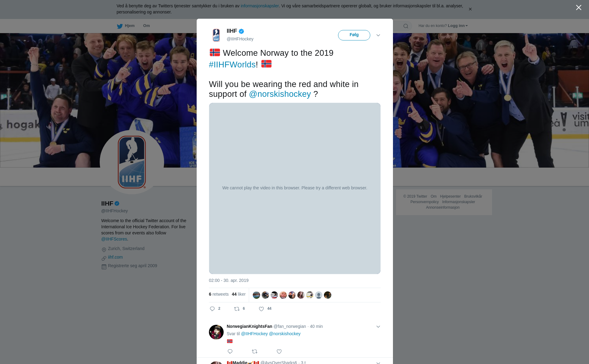Go to Hjem in the top navigation
The image size is (589, 364).
(126, 26)
